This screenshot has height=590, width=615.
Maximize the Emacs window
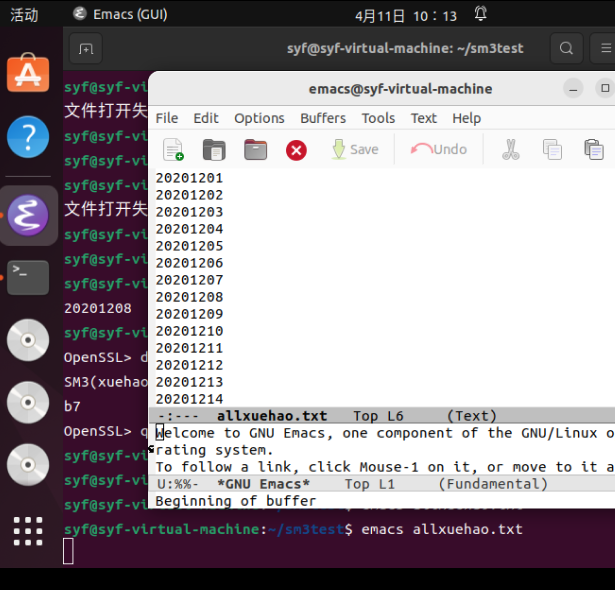(x=605, y=88)
